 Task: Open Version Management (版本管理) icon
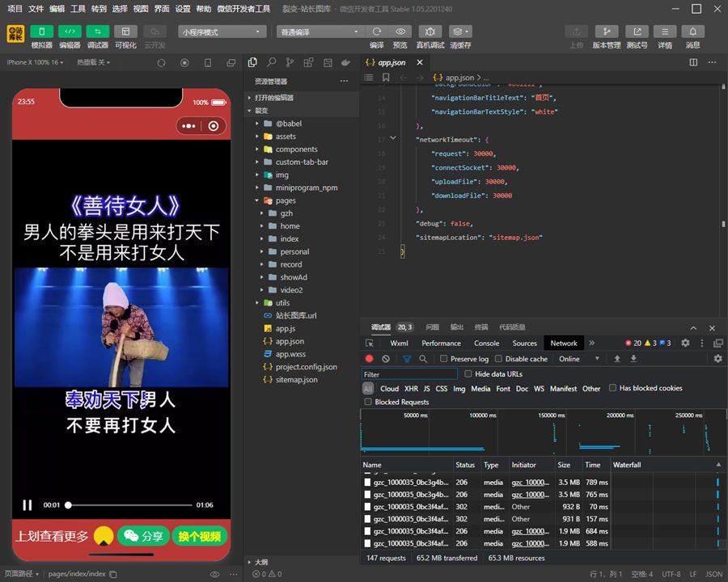[x=606, y=32]
